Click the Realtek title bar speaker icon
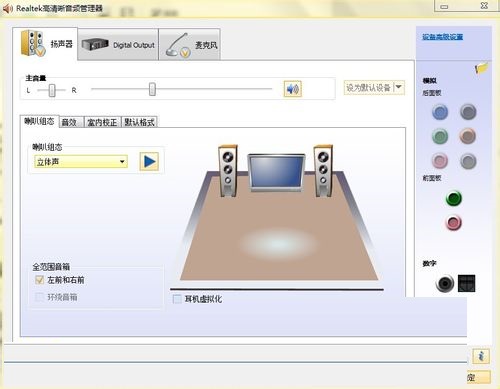This screenshot has width=500, height=389. pos(7,8)
